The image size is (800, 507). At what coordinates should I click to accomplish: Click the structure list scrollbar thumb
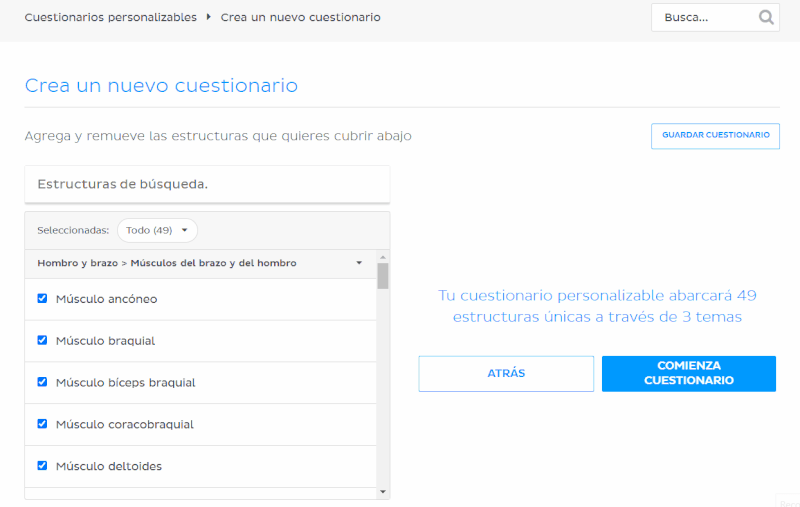coord(383,276)
